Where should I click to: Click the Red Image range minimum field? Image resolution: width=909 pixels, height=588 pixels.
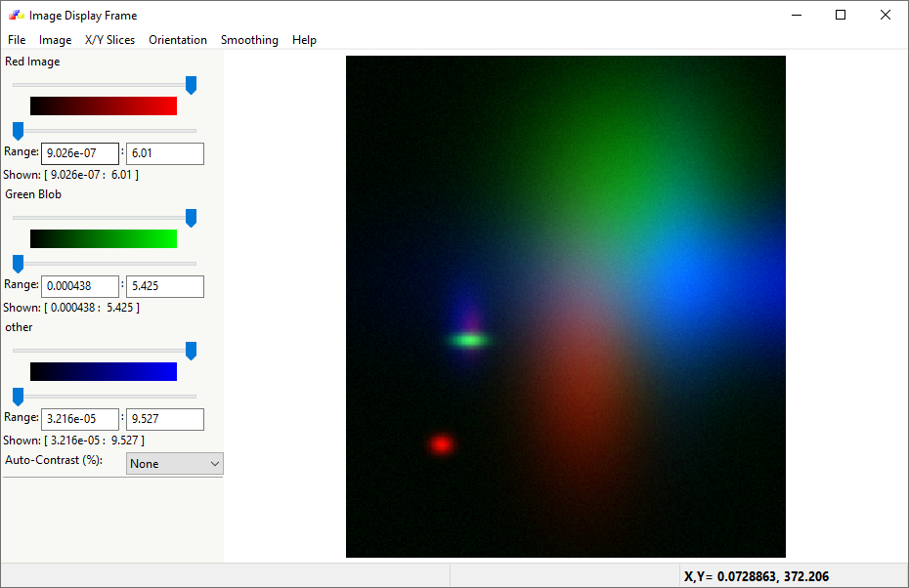(x=79, y=153)
